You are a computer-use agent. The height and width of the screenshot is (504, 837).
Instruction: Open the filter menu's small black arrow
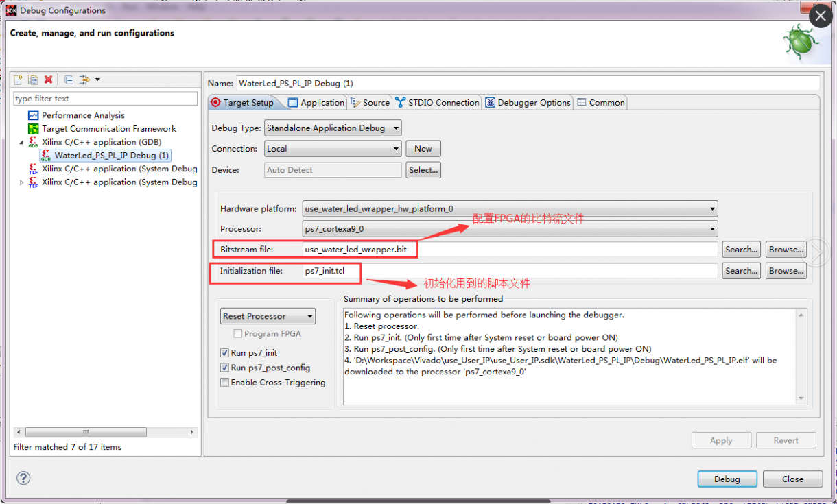click(97, 80)
